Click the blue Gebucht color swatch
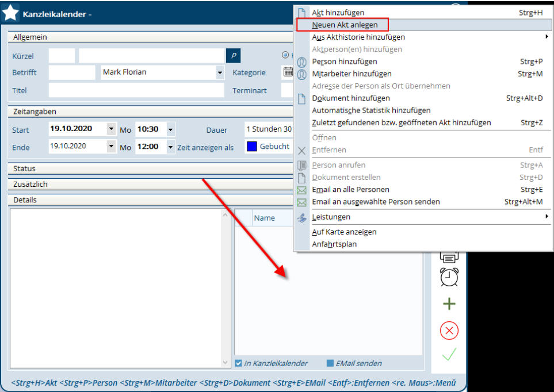The height and width of the screenshot is (392, 554). pos(251,147)
